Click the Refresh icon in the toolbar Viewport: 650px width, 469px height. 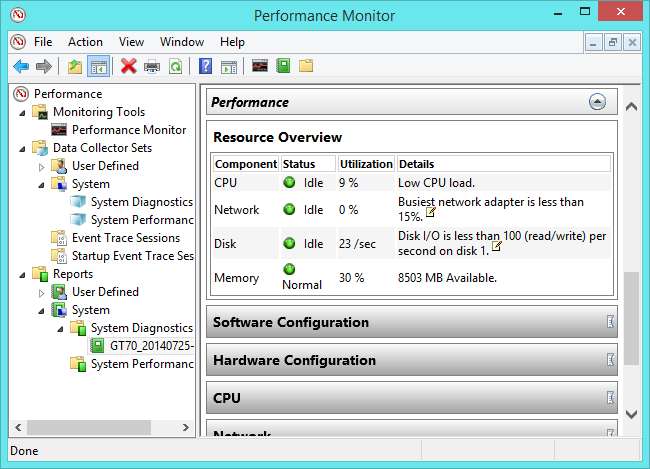click(x=175, y=66)
